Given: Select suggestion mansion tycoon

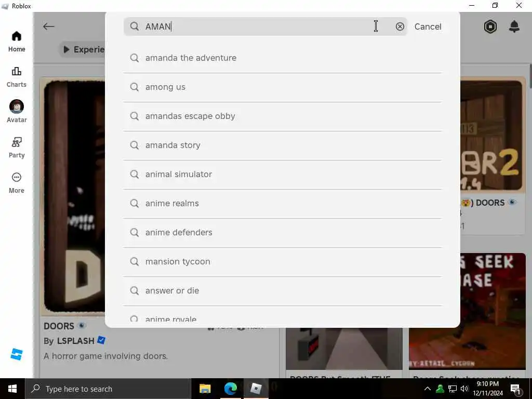Looking at the screenshot, I should click(x=283, y=262).
